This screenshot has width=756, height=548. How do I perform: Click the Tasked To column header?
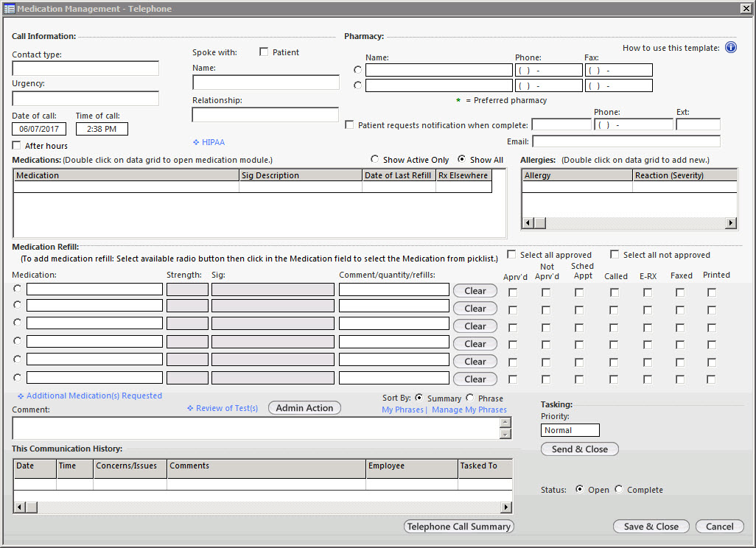pos(485,468)
